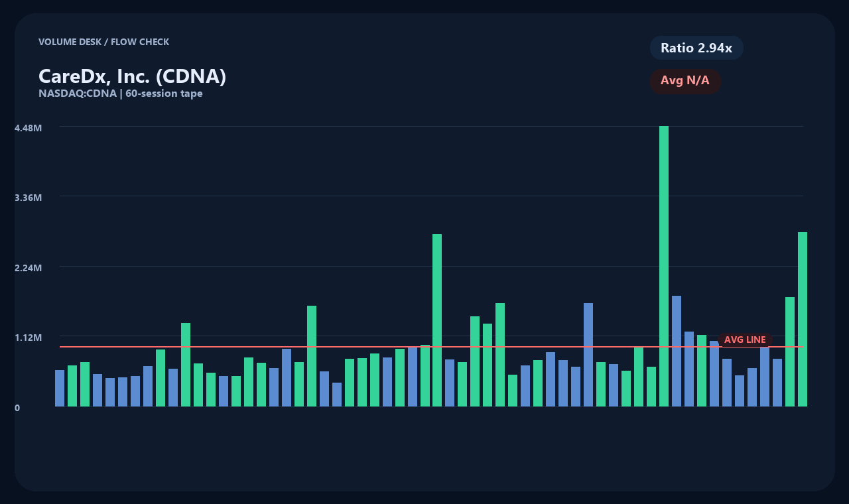Click the CareDx, Inc. (CDNA) title

132,76
